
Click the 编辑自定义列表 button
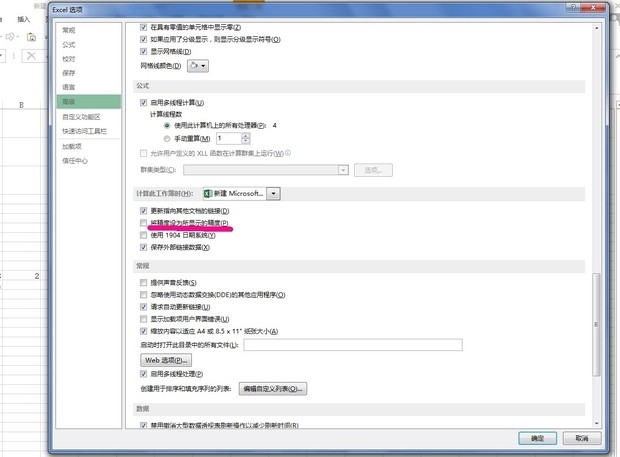click(273, 389)
